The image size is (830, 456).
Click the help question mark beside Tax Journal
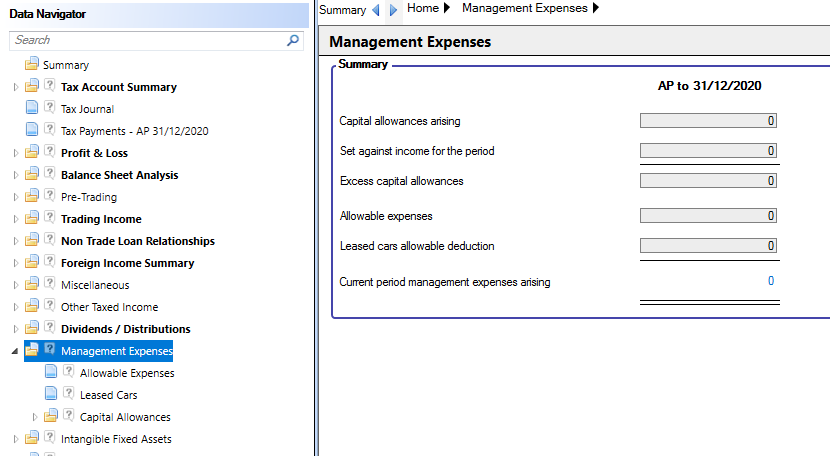coord(50,107)
